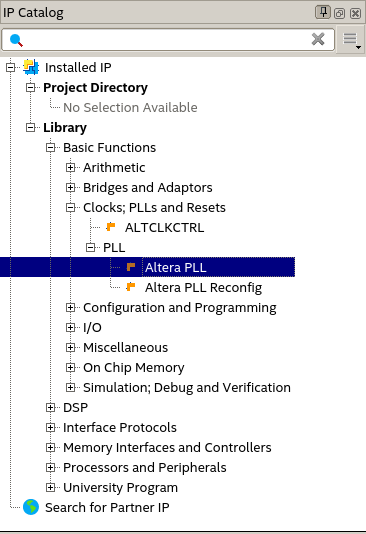This screenshot has width=366, height=534.
Task: Select Interface Protocols in the library
Action: coord(120,427)
